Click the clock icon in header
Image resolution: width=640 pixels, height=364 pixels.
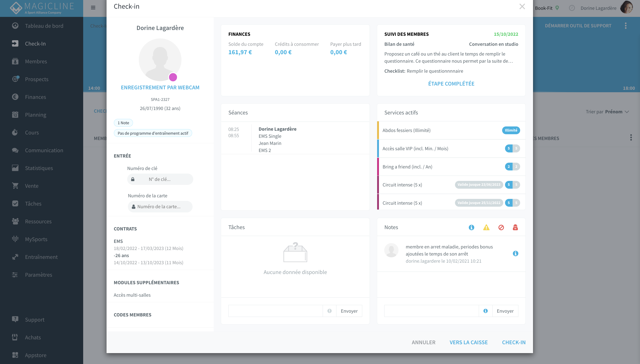tap(572, 8)
